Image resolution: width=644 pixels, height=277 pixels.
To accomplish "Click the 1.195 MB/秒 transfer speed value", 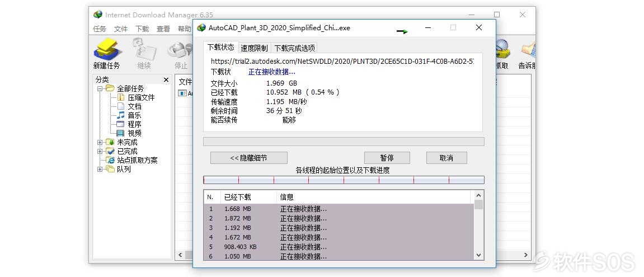I will pyautogui.click(x=286, y=101).
